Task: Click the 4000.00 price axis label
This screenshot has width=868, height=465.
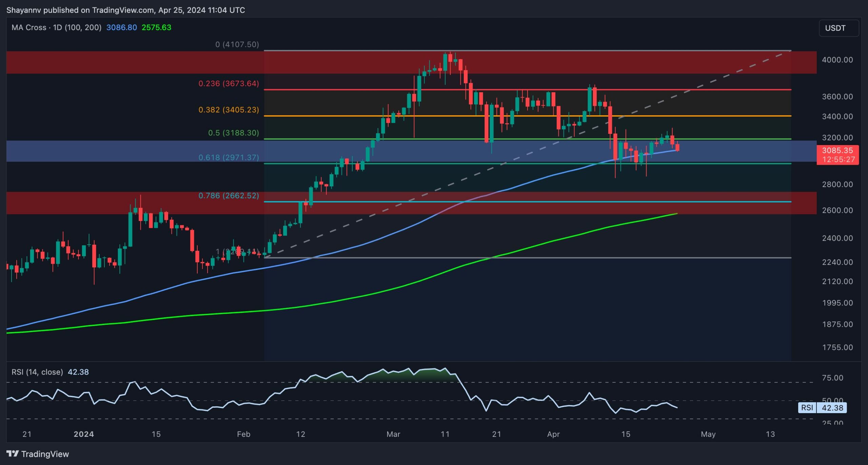Action: point(837,60)
